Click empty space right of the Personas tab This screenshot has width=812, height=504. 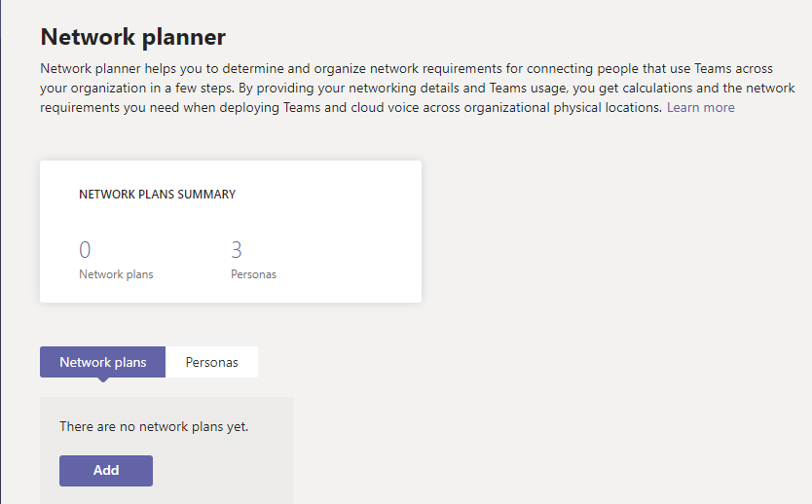pyautogui.click(x=487, y=362)
